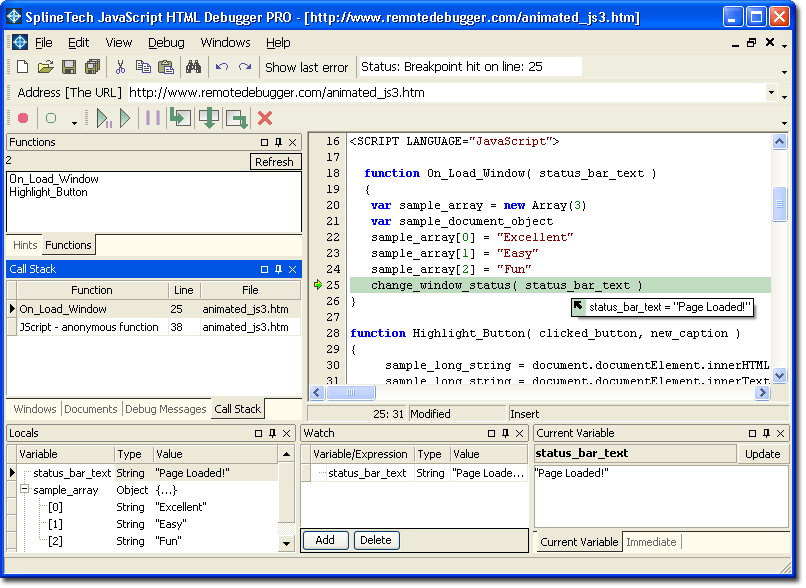This screenshot has height=588, width=806.
Task: Click the Update variable button
Action: click(x=763, y=454)
